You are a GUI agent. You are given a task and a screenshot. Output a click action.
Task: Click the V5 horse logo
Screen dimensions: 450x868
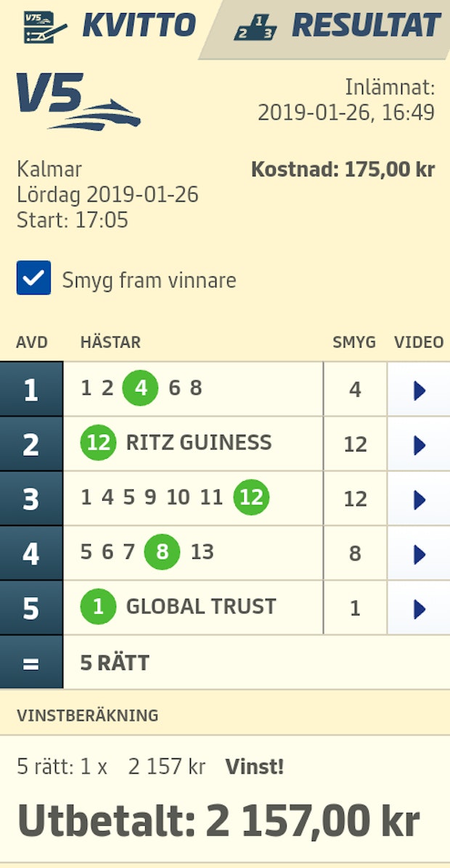pos(78,101)
